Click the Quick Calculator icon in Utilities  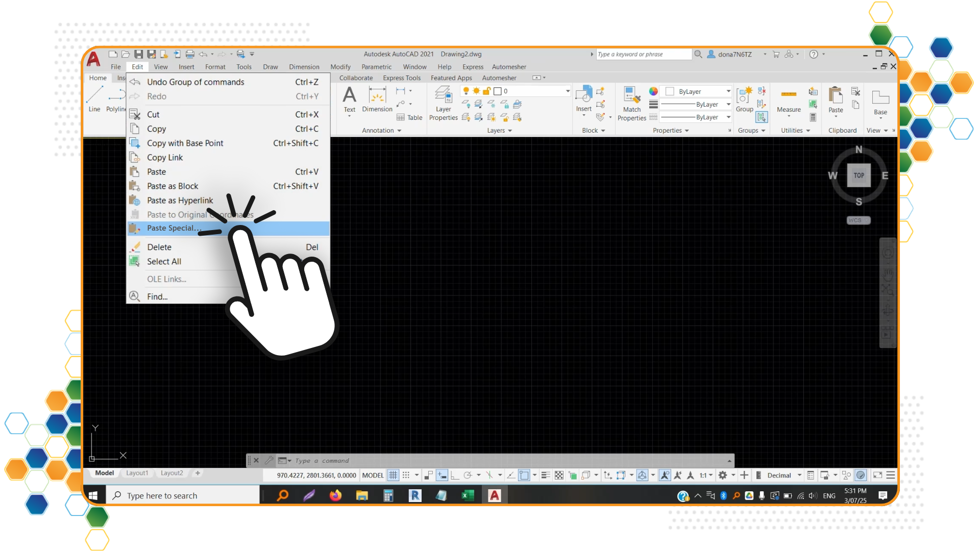click(813, 117)
